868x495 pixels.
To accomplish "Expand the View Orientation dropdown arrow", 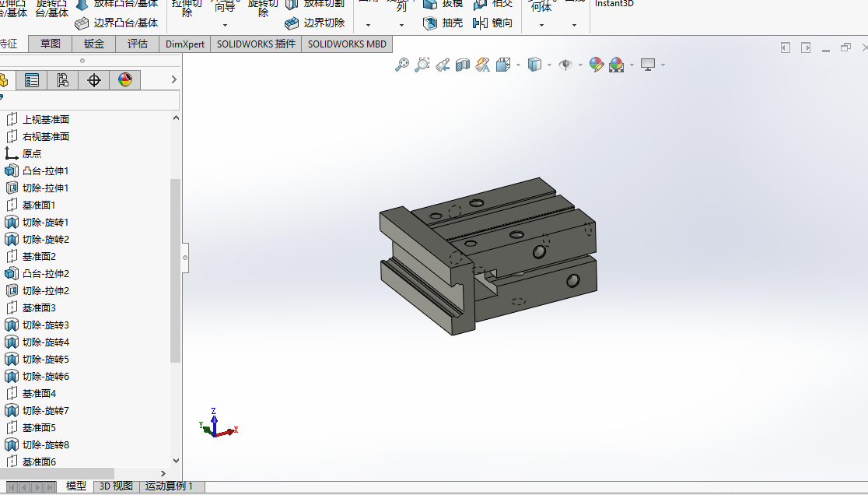I will (518, 65).
